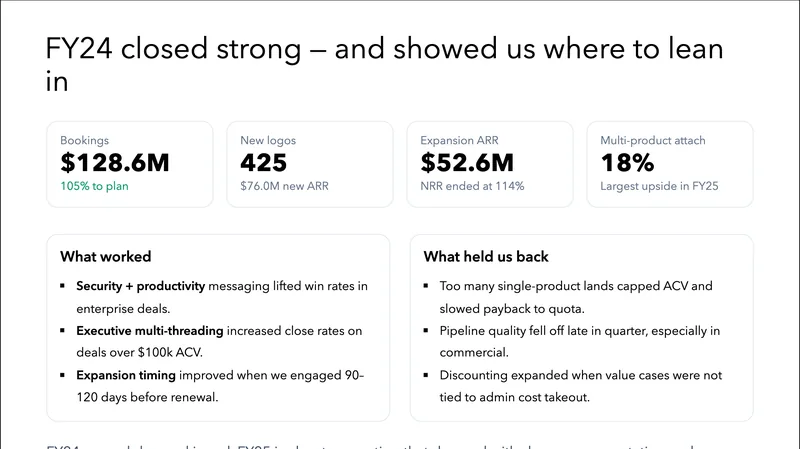Select the single-product lands bullet
This screenshot has height=449, width=800.
[576, 295]
